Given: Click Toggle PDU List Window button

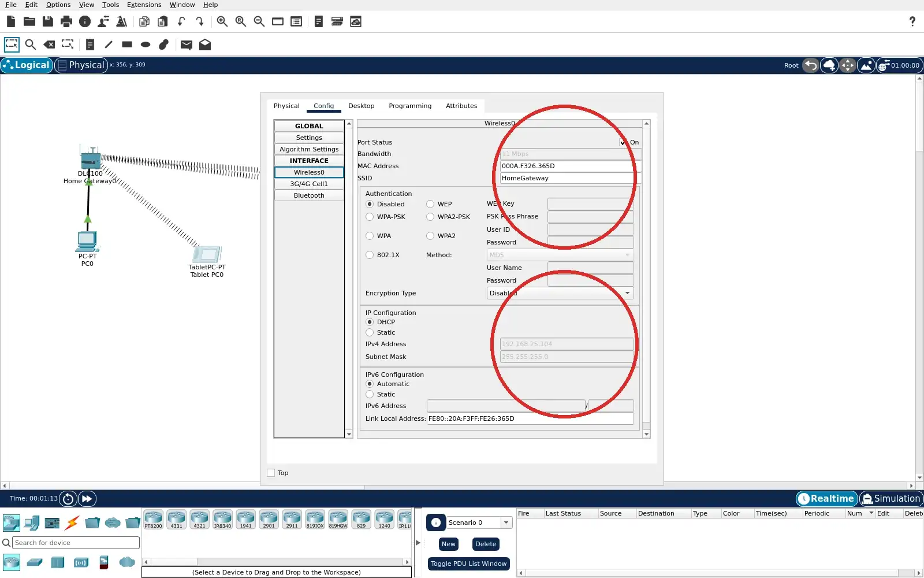Looking at the screenshot, I should pyautogui.click(x=468, y=564).
